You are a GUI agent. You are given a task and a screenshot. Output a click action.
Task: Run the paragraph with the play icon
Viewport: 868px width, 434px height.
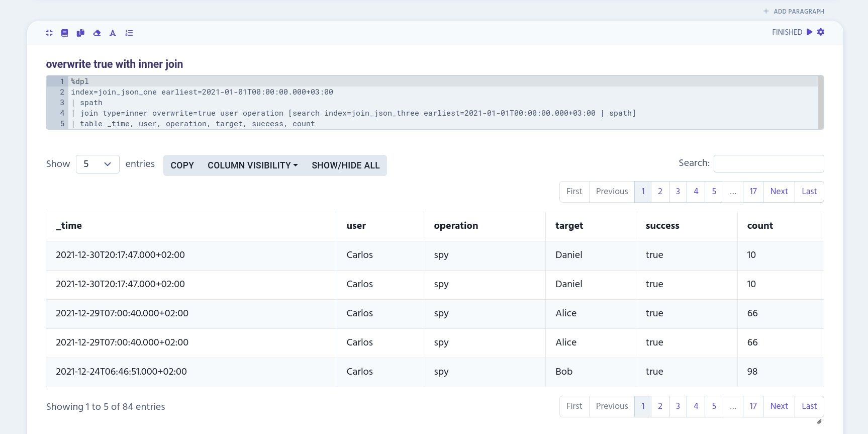(809, 32)
